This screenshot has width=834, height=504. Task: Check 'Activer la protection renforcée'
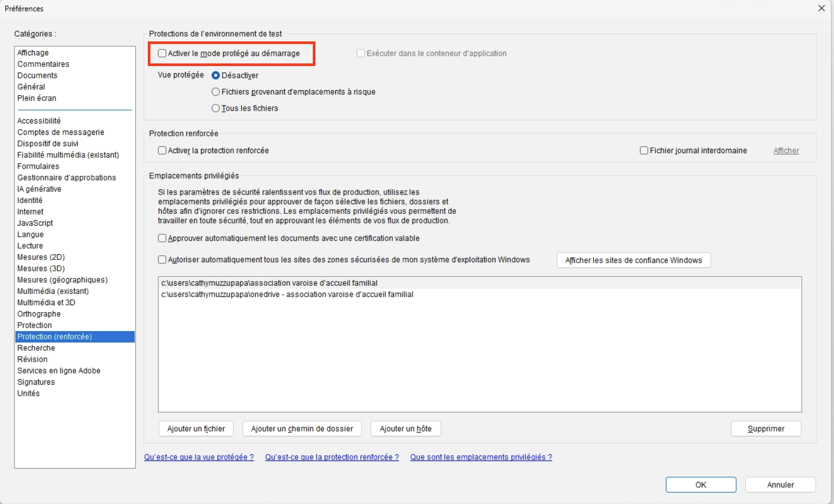tap(162, 150)
